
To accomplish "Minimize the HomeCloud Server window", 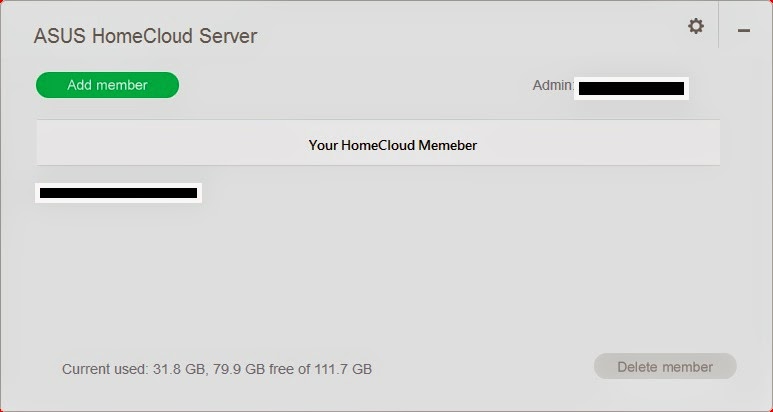I will coord(743,31).
